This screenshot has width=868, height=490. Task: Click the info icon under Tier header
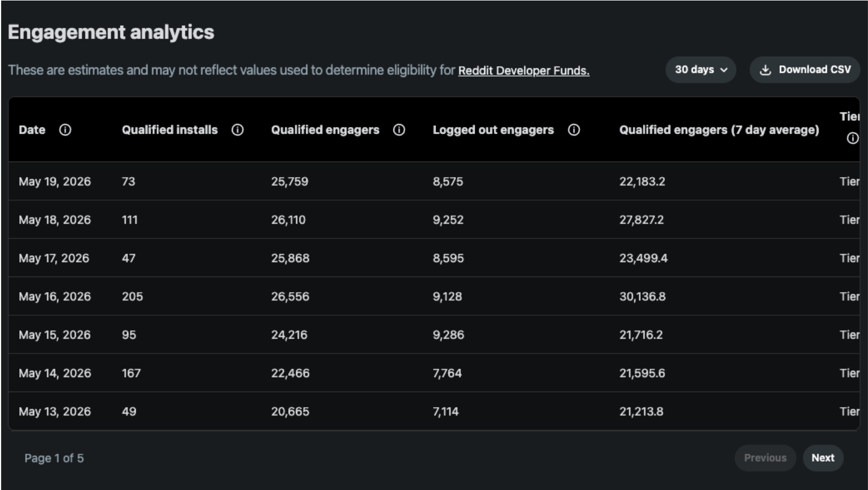click(852, 139)
